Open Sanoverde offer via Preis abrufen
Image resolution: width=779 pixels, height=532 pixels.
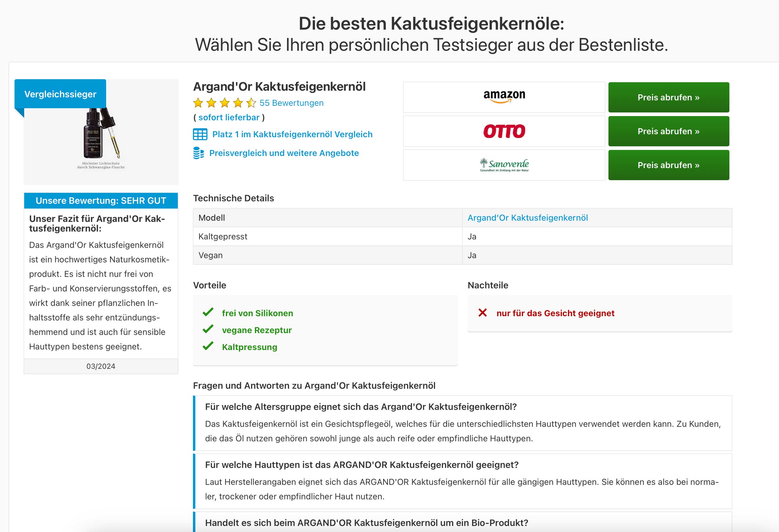668,165
